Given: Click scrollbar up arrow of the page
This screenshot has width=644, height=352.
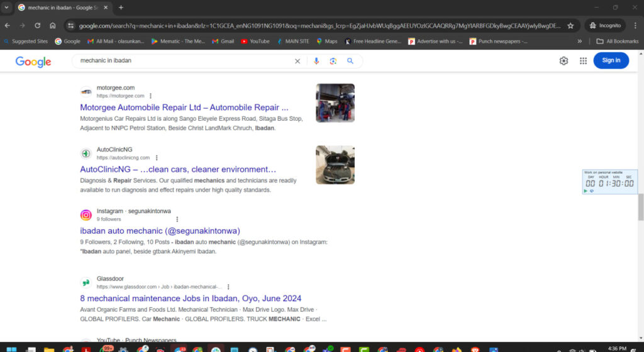Looking at the screenshot, I should [x=640, y=54].
